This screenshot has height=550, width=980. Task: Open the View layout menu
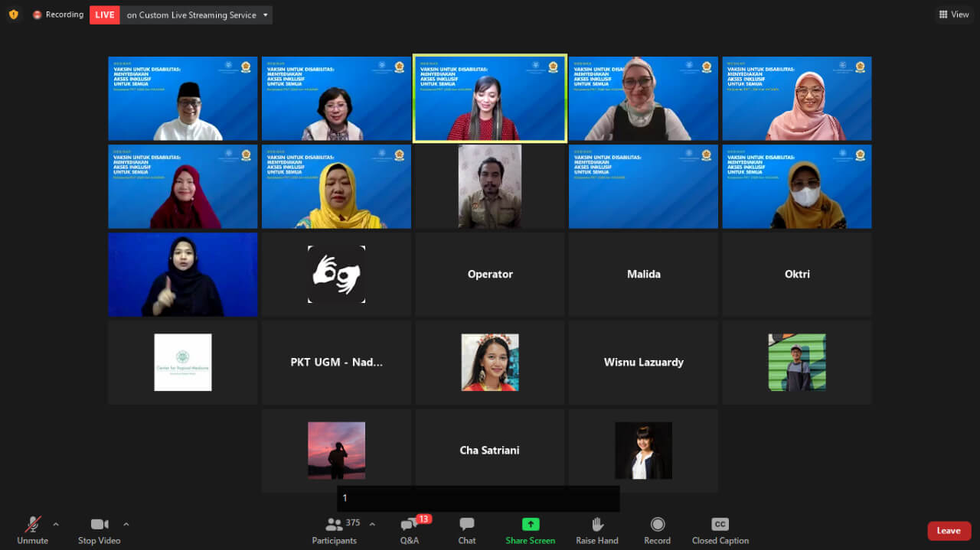(x=954, y=15)
